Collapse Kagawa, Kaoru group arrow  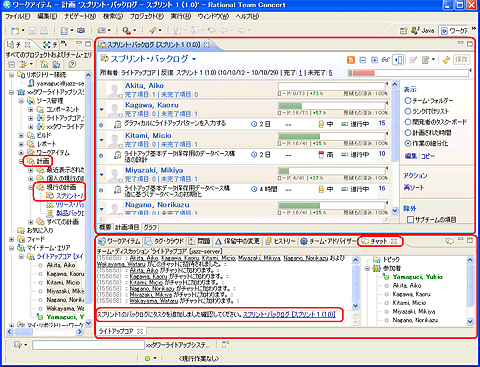click(x=102, y=109)
